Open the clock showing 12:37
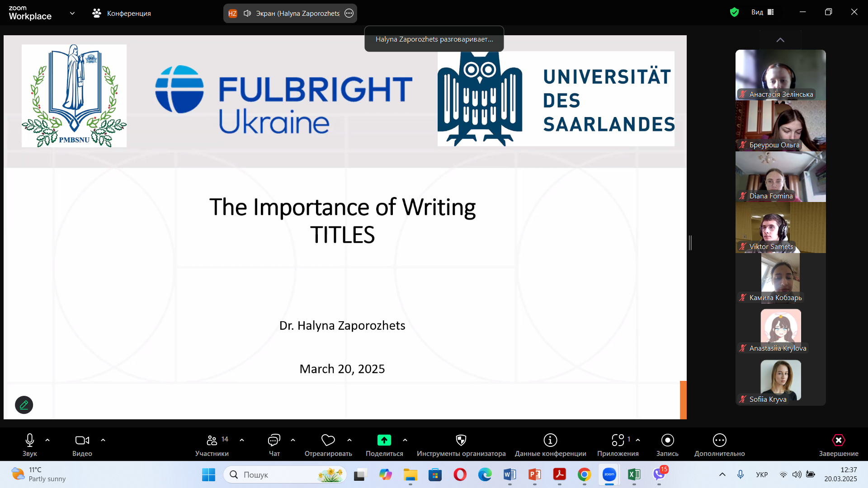This screenshot has height=488, width=868. (840, 474)
